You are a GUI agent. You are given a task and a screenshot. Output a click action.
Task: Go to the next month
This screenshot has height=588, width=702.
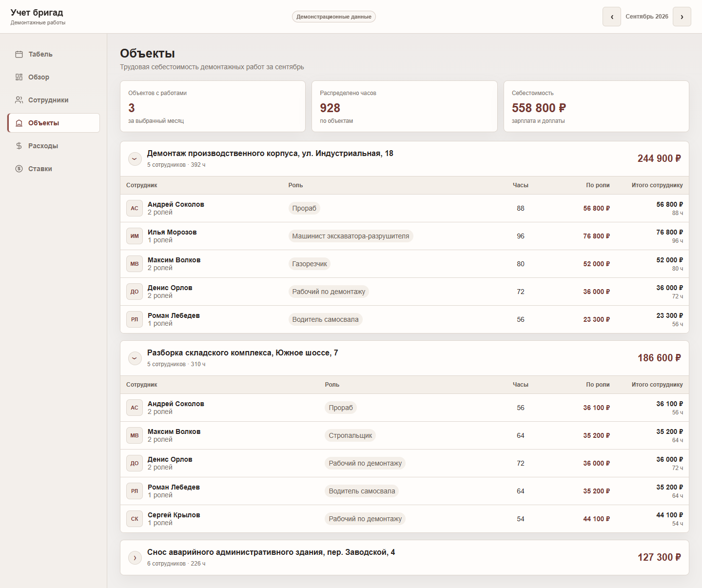pyautogui.click(x=682, y=17)
